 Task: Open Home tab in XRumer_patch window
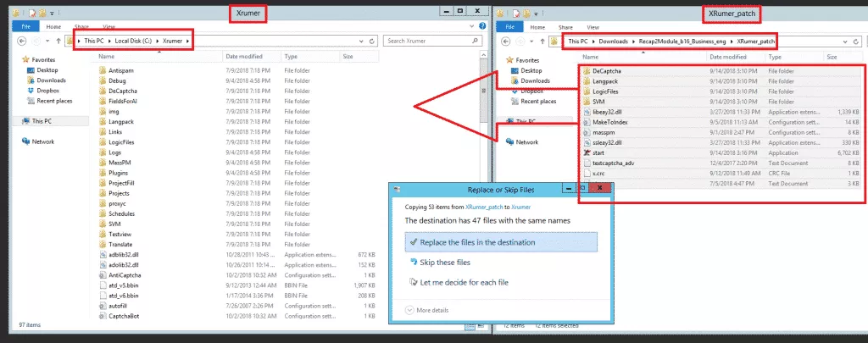[537, 27]
